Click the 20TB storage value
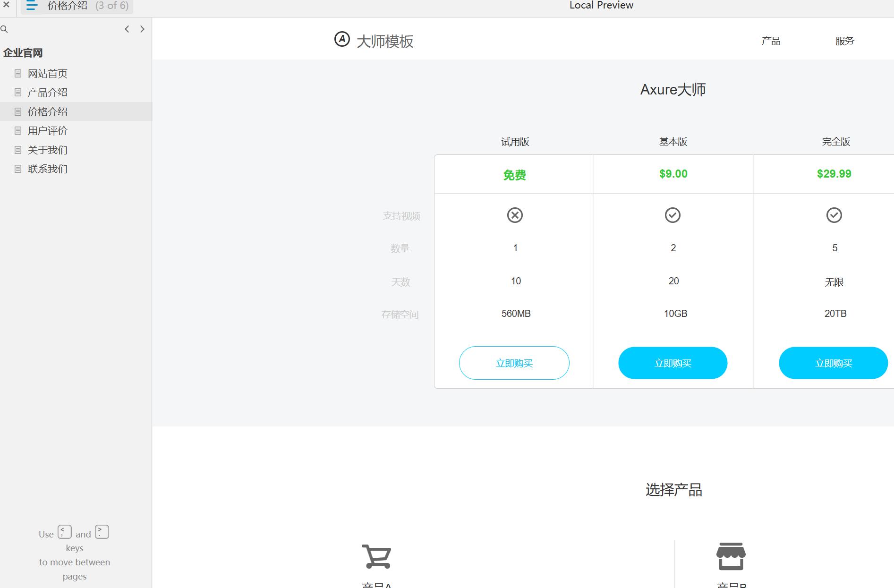 [x=835, y=314]
